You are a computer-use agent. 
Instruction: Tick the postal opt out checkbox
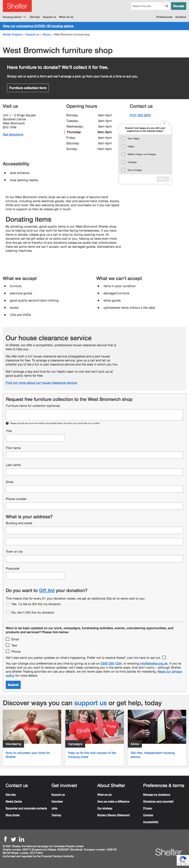click(x=164, y=657)
